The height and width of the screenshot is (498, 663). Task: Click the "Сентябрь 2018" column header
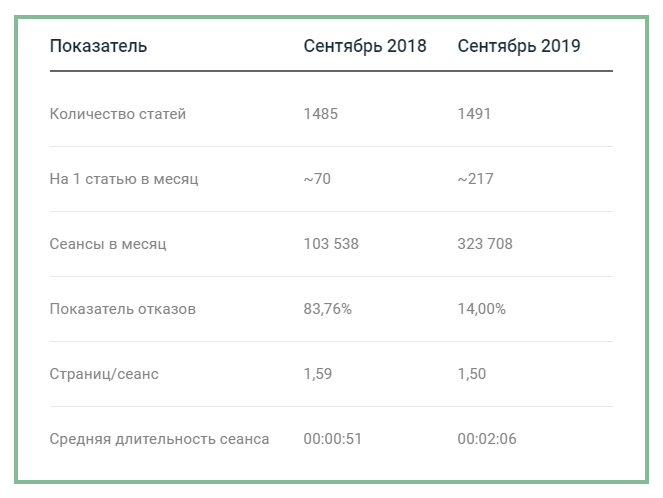click(365, 46)
